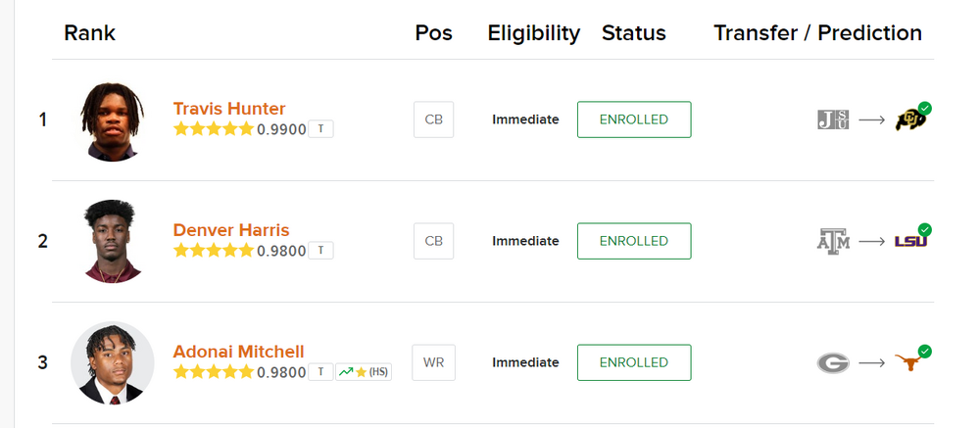Viewport: 980px width, 428px height.
Task: Click the Texas Longhorns logo for Adonai Mitchell
Action: (910, 362)
